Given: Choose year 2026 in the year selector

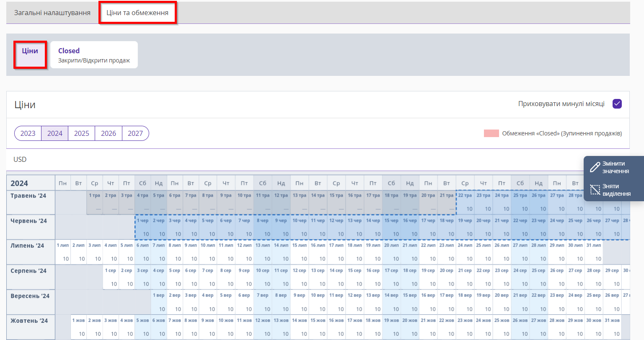Looking at the screenshot, I should (x=109, y=133).
